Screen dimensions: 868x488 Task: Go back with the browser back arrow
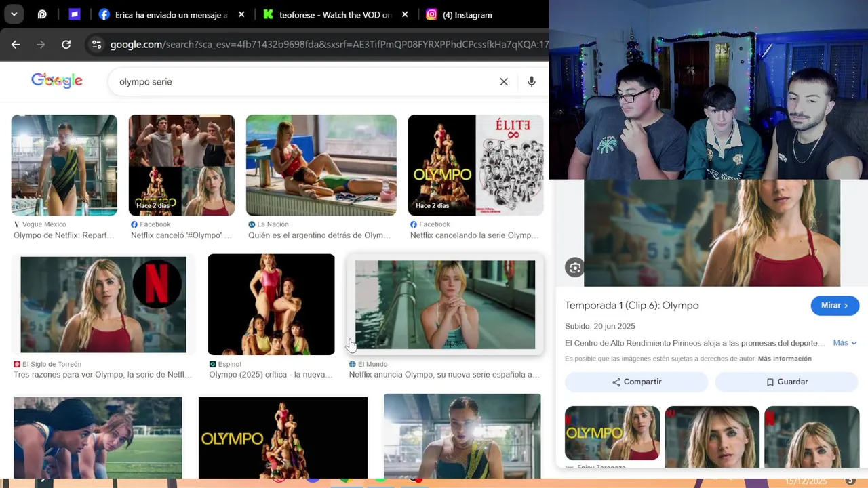click(x=16, y=45)
